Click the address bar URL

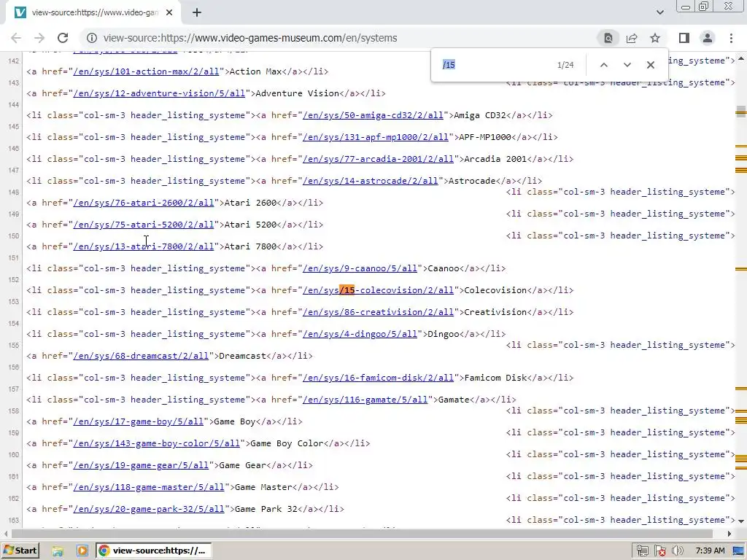click(250, 38)
